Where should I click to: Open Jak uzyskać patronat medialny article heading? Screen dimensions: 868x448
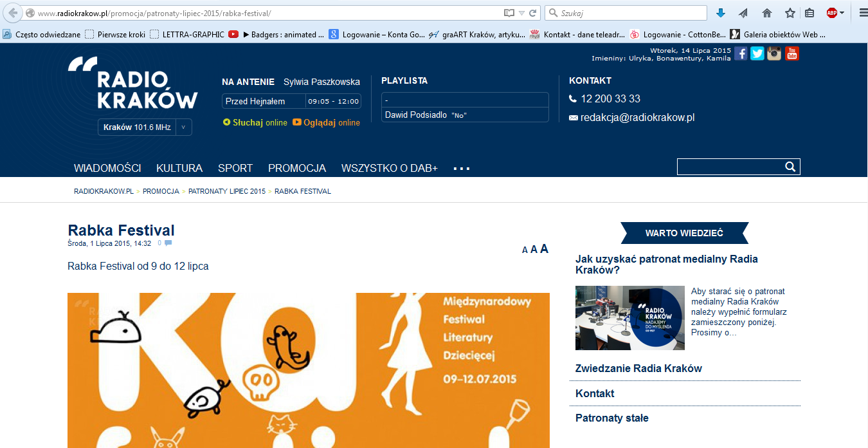click(x=667, y=265)
